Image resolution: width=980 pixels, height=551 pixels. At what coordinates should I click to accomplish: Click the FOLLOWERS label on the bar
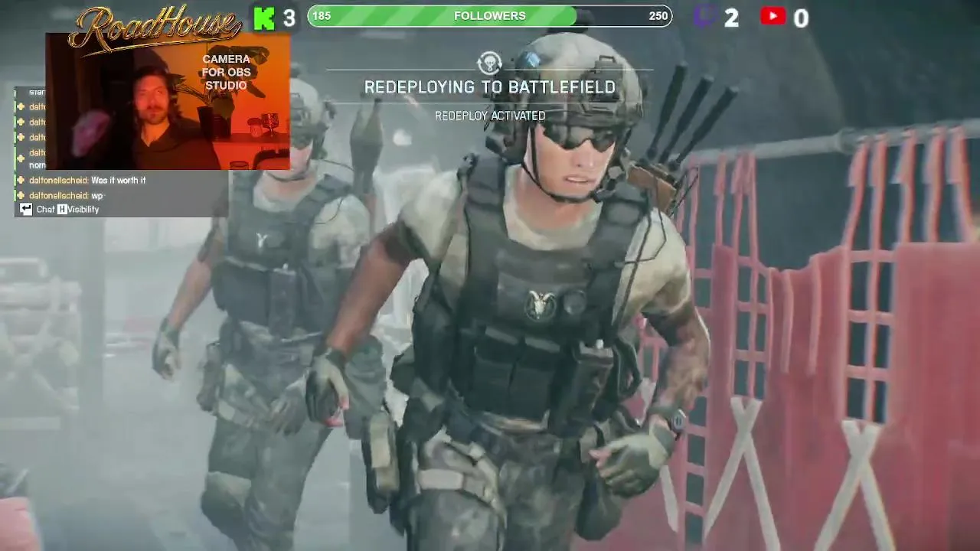(x=490, y=16)
